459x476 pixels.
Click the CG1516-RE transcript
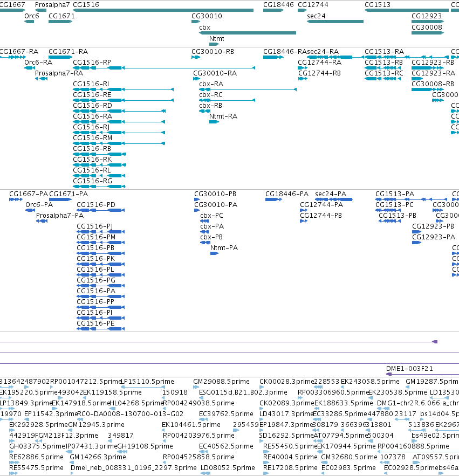(124, 100)
